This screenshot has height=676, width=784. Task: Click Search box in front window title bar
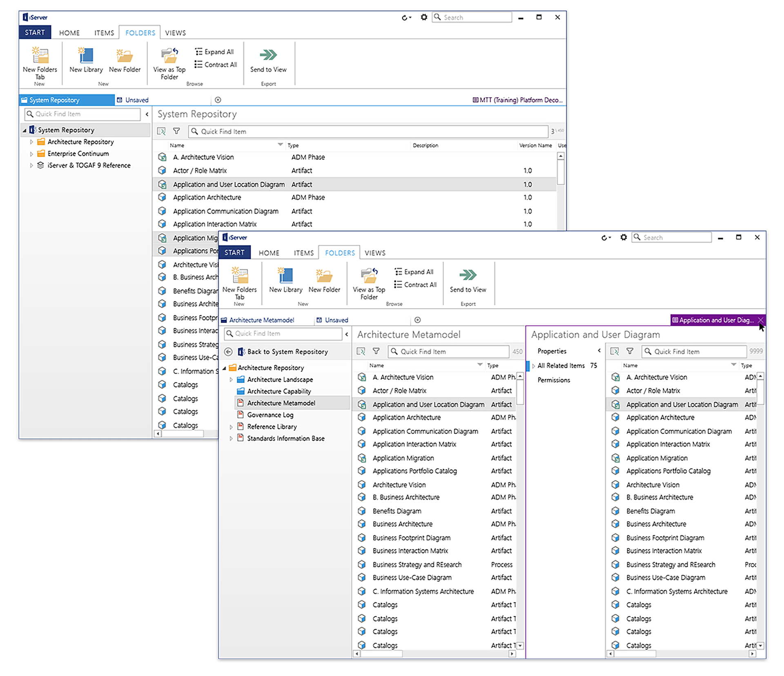tap(672, 237)
